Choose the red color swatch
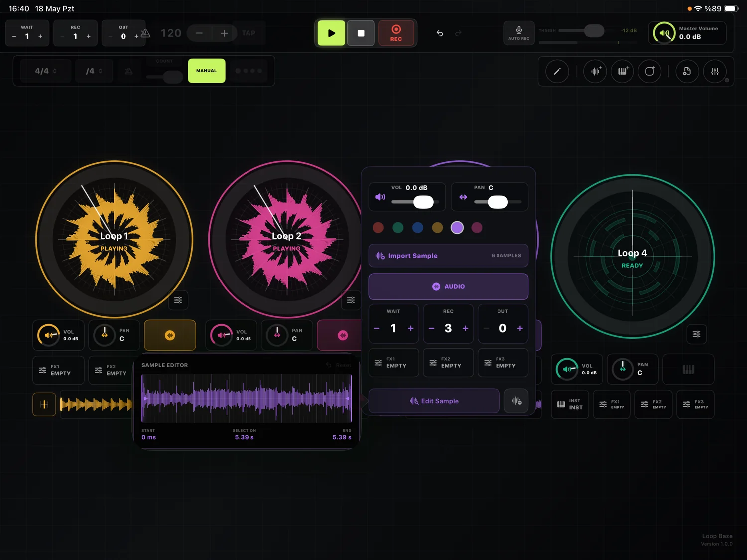Image resolution: width=747 pixels, height=560 pixels. click(378, 228)
